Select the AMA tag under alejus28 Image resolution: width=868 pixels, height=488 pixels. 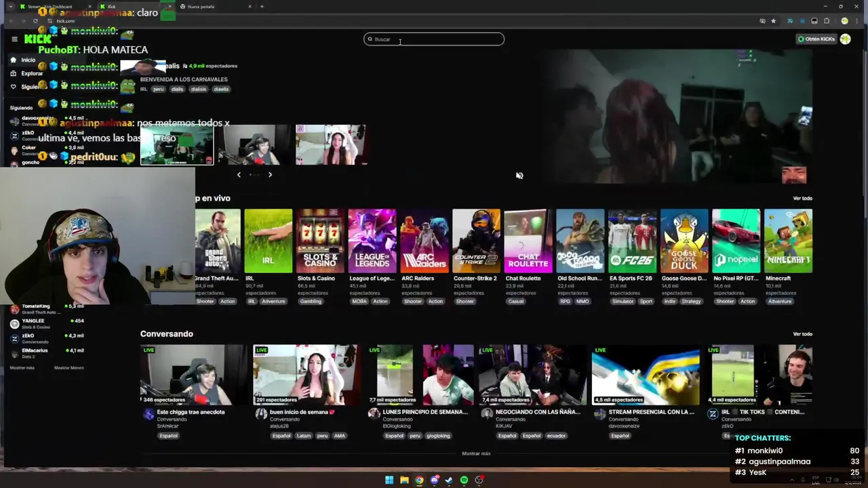(340, 436)
